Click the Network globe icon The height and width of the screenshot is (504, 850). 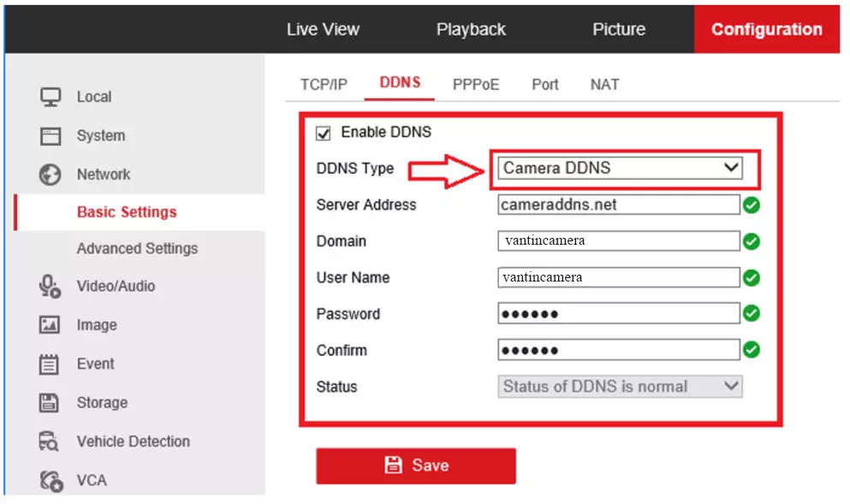50,175
